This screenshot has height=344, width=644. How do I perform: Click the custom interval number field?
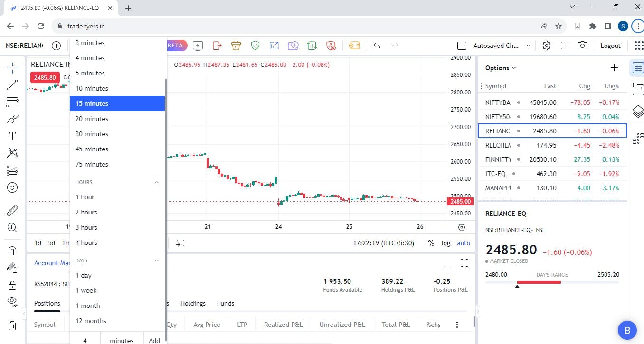[85, 340]
